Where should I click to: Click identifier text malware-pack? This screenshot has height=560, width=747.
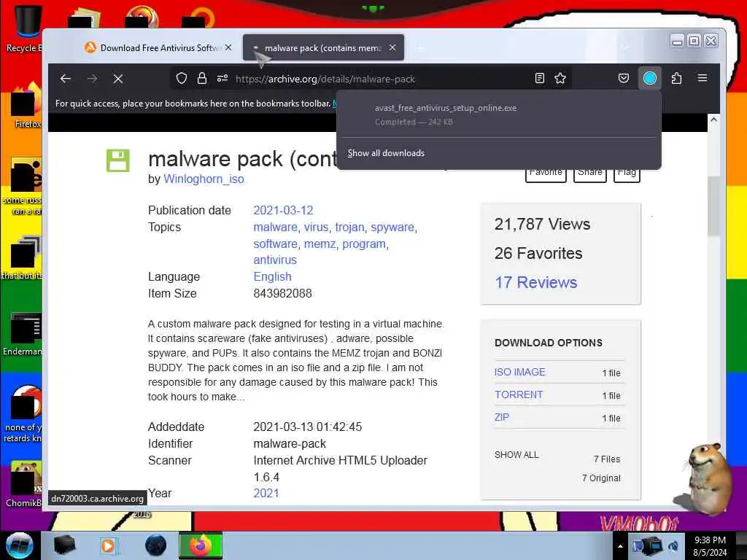pyautogui.click(x=290, y=444)
